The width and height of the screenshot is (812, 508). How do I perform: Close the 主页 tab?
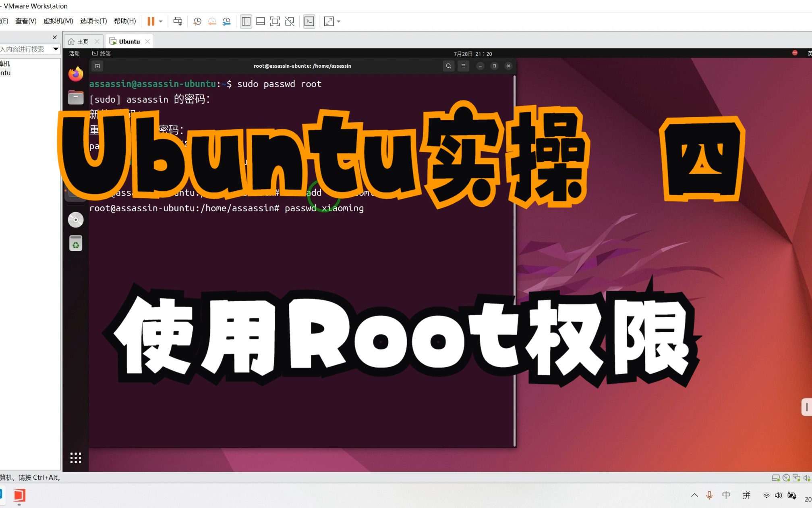[97, 42]
